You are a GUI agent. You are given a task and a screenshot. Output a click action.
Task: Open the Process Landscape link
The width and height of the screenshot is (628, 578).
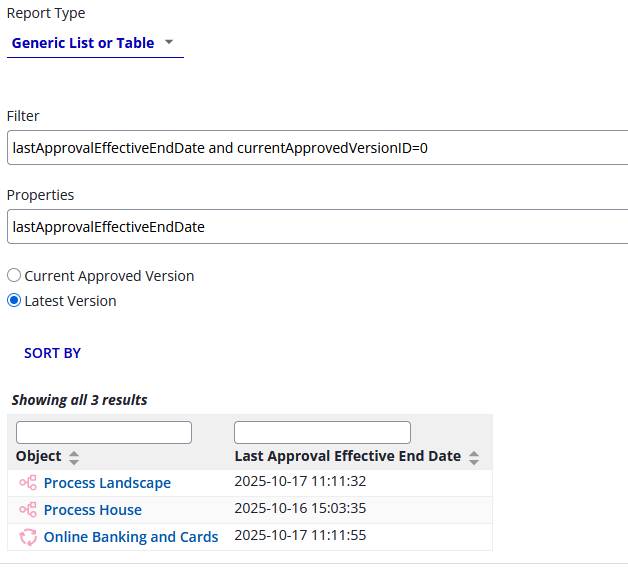pos(107,483)
